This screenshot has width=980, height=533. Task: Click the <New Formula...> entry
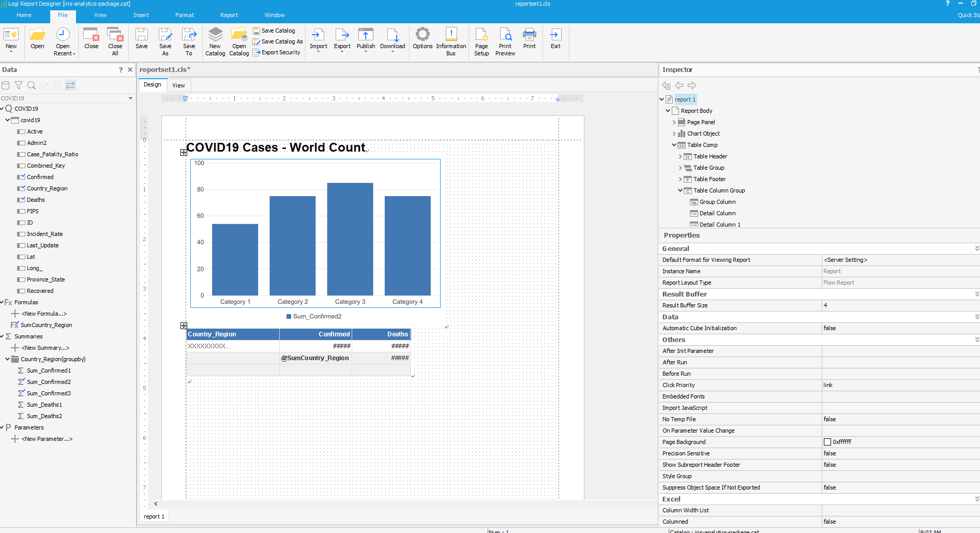coord(44,314)
